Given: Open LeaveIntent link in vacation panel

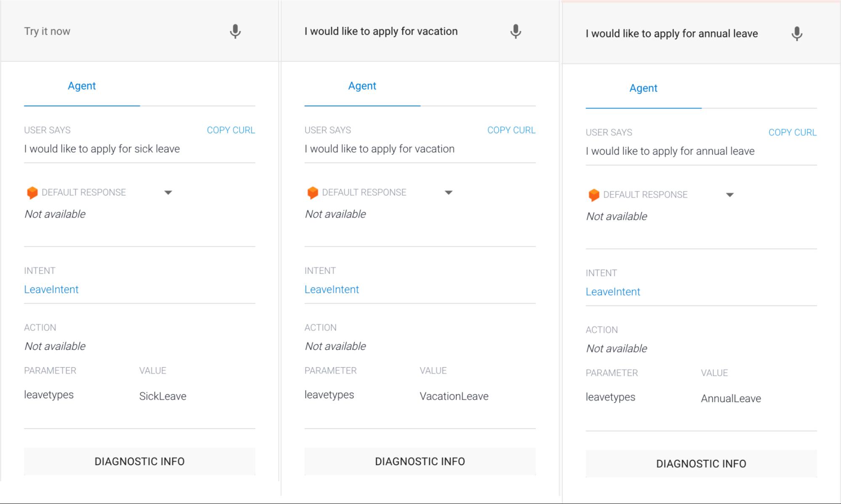Looking at the screenshot, I should click(332, 289).
